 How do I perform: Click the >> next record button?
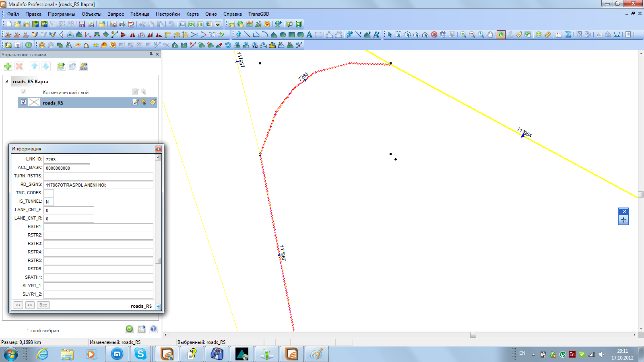tap(30, 305)
